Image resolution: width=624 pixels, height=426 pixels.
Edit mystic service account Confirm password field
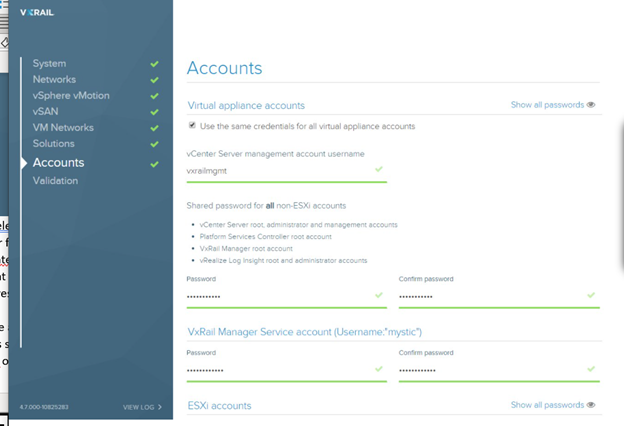coord(499,370)
